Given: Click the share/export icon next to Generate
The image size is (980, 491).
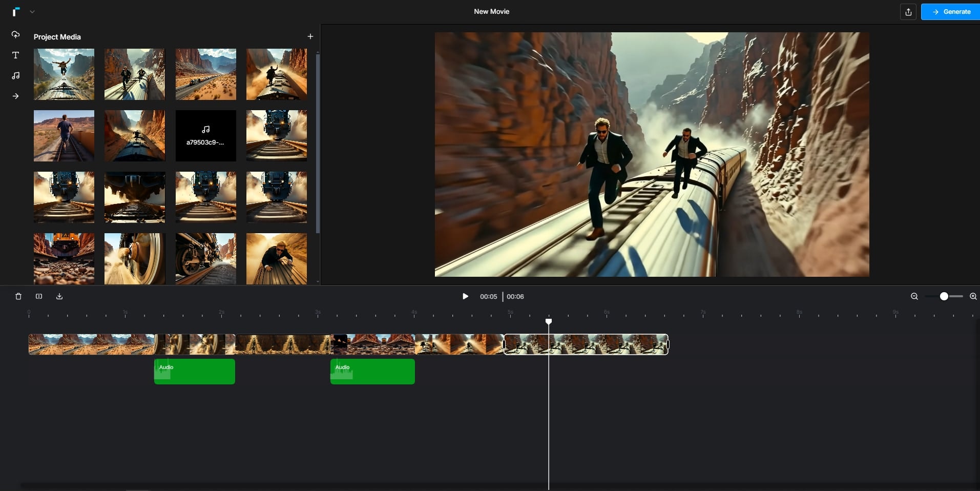Looking at the screenshot, I should click(908, 12).
